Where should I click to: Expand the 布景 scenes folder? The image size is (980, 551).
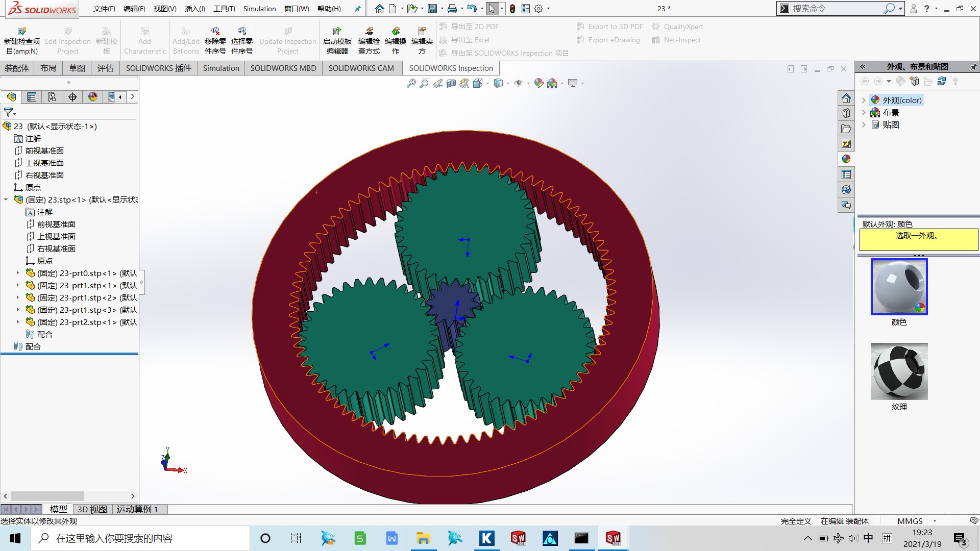coord(864,112)
